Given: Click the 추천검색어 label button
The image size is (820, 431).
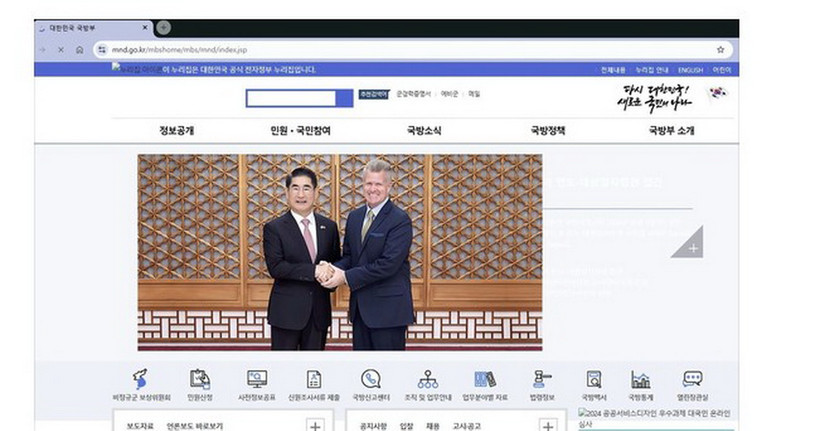Looking at the screenshot, I should point(373,94).
